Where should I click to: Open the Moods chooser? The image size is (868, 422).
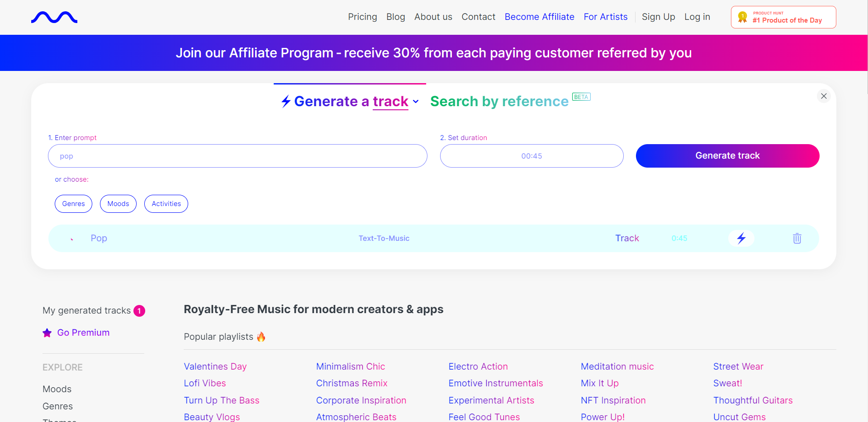(x=118, y=204)
